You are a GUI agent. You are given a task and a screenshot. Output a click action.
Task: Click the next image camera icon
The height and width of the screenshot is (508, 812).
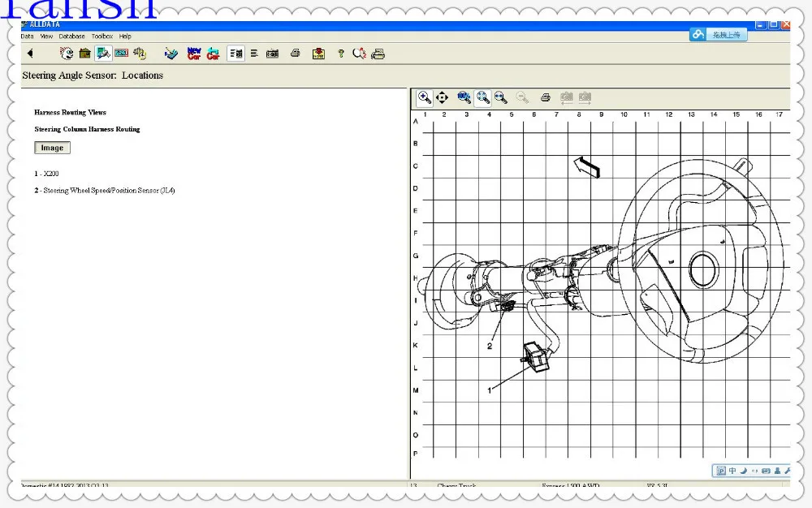pos(585,97)
